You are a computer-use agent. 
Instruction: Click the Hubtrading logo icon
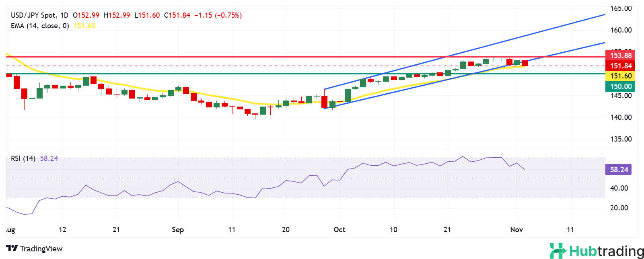tap(558, 251)
